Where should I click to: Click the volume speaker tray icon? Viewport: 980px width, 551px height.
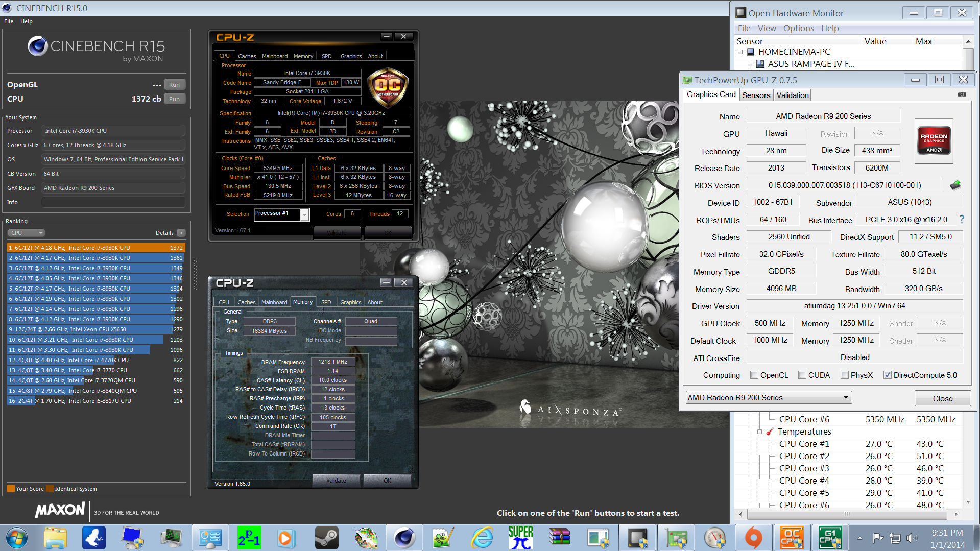coord(911,538)
